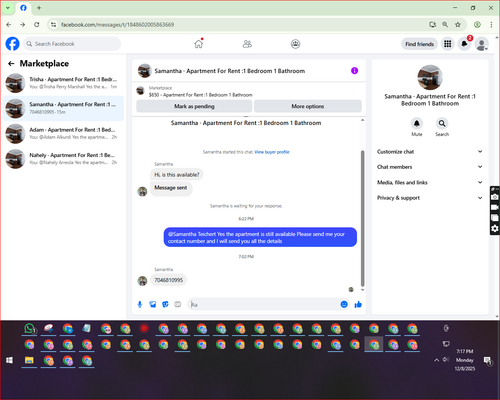Search in conversation magnifier icon
Image resolution: width=500 pixels, height=400 pixels.
[442, 123]
